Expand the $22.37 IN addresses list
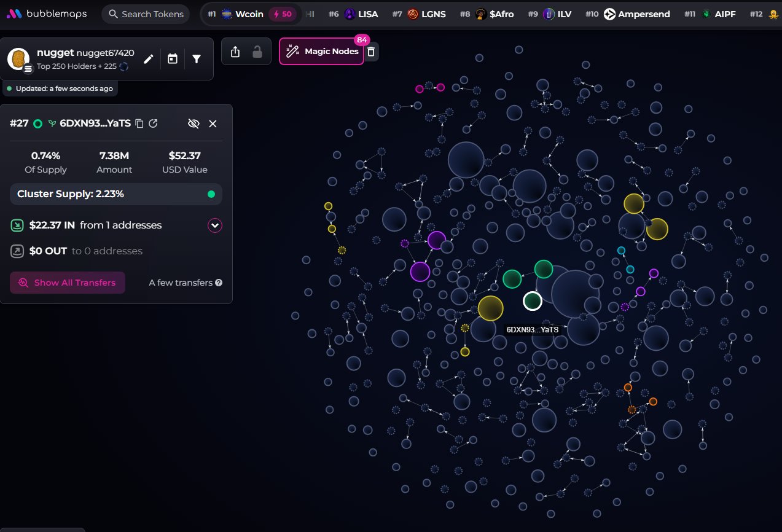This screenshot has width=782, height=532. pos(214,225)
